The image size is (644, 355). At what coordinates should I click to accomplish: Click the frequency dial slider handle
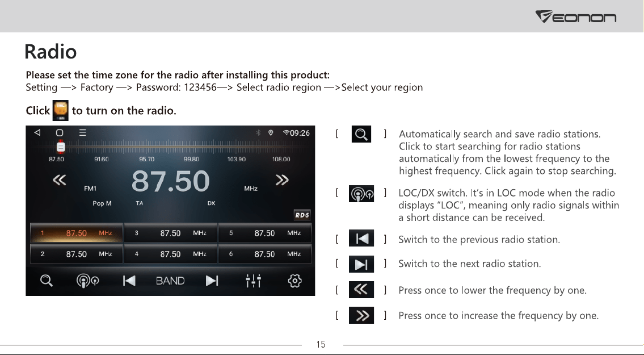(61, 147)
